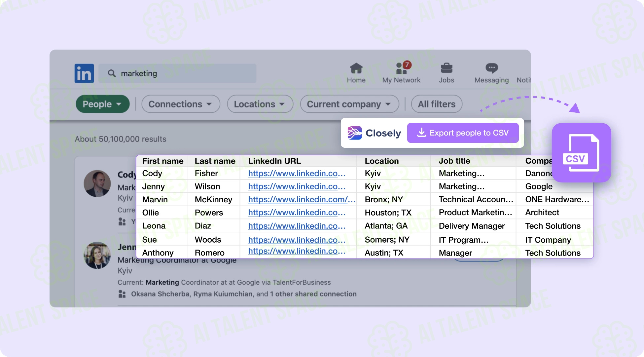Click the large CSV file icon
Viewport: 644px width, 357px height.
tap(582, 153)
